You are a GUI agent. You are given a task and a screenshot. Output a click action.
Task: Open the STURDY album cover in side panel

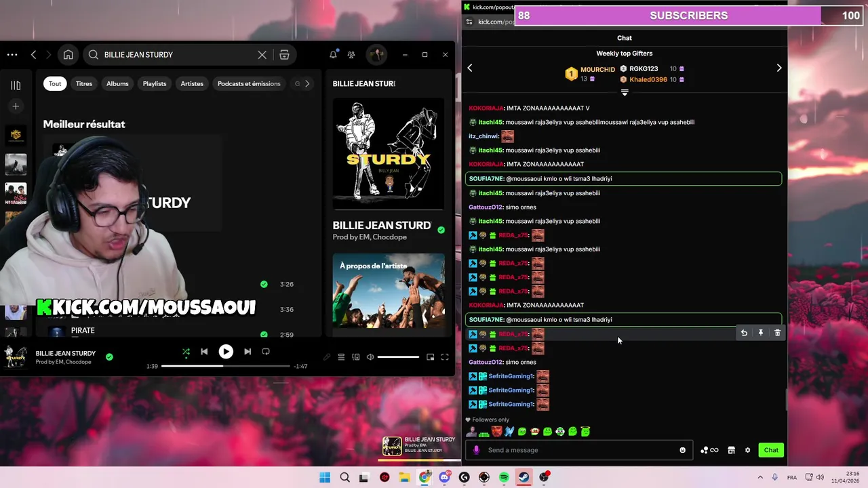point(389,154)
